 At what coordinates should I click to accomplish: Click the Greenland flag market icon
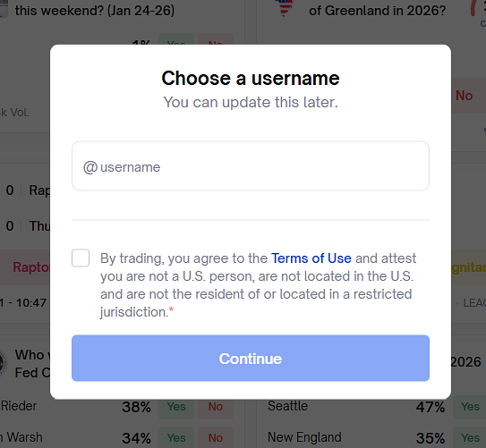click(286, 8)
